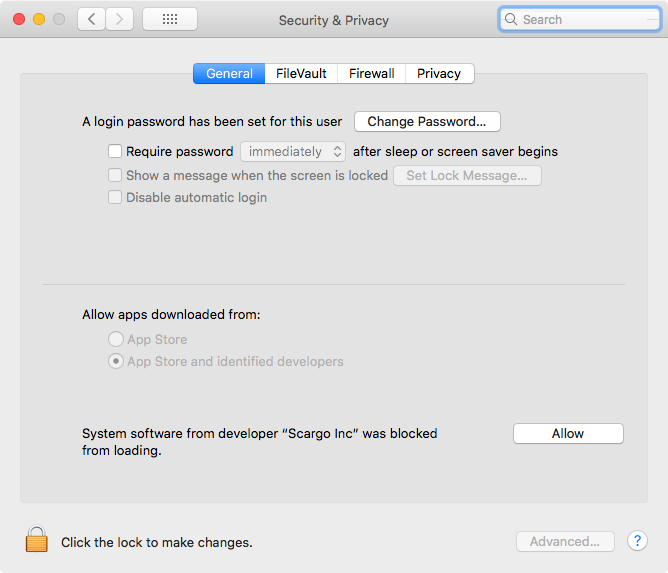Toggle Show a message when locked checkbox
The image size is (668, 573).
115,175
